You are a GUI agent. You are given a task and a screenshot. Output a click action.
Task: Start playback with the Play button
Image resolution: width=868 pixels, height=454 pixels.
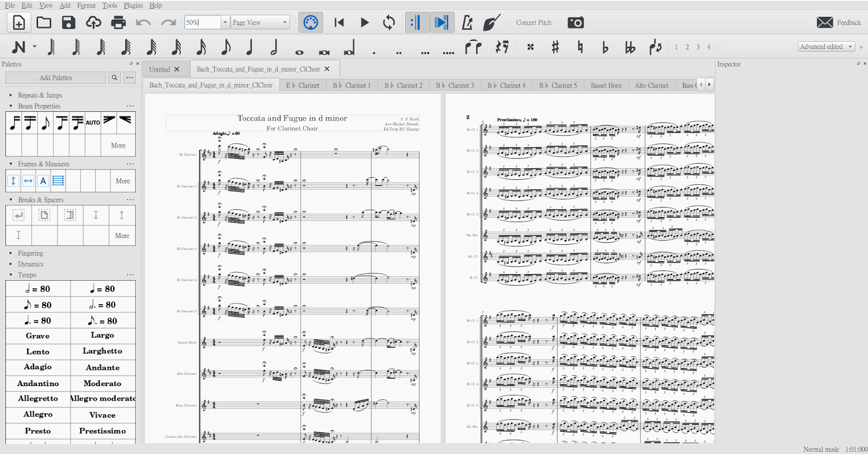coord(365,22)
